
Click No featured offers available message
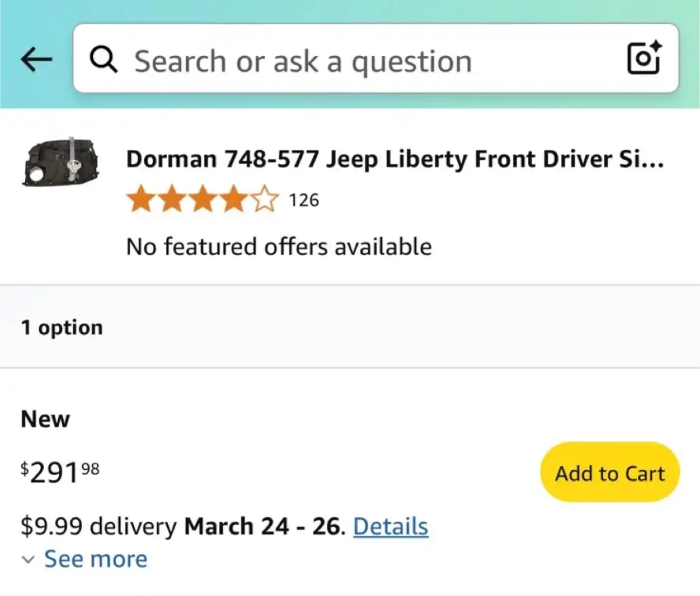[279, 246]
